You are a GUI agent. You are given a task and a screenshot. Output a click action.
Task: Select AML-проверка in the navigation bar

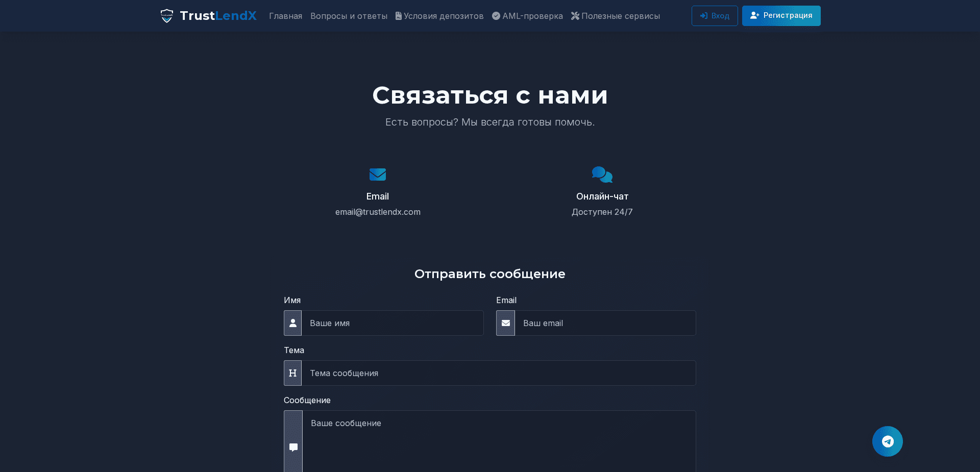click(x=527, y=16)
